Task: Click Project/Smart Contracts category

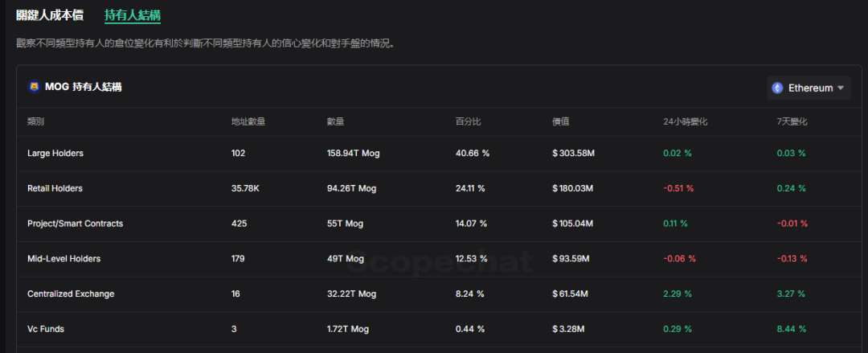Action: 75,224
